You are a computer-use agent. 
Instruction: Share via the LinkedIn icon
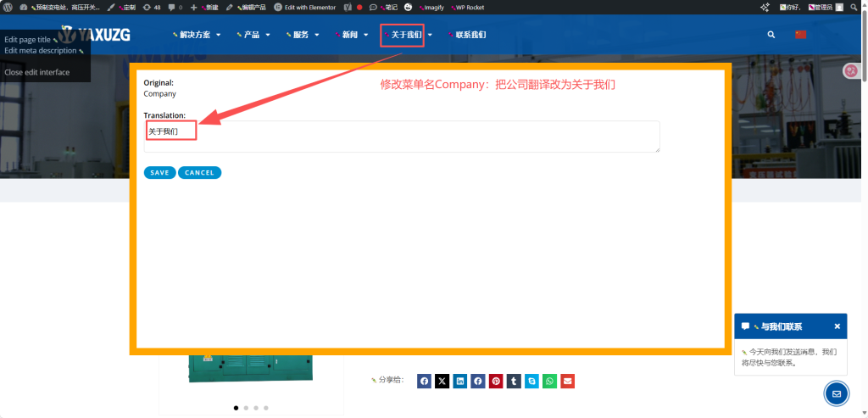coord(459,382)
